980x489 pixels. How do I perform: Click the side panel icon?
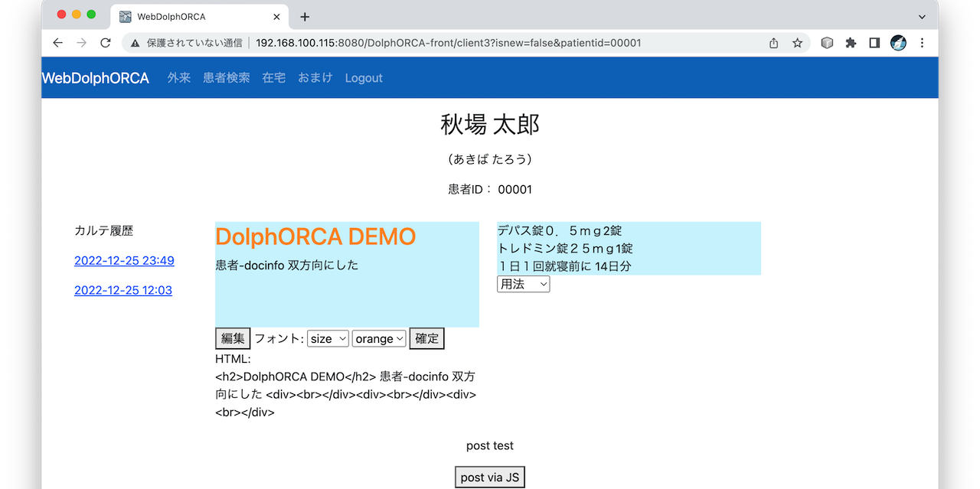click(874, 43)
